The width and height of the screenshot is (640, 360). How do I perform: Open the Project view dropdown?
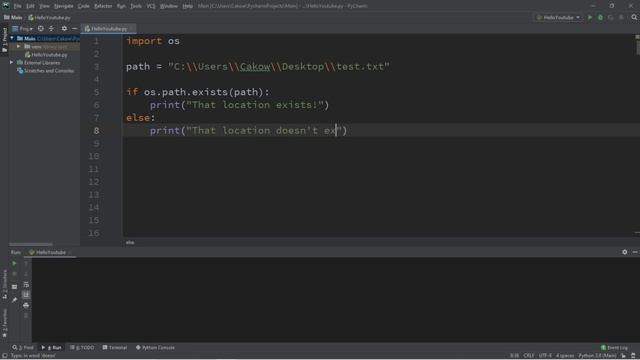[22, 29]
